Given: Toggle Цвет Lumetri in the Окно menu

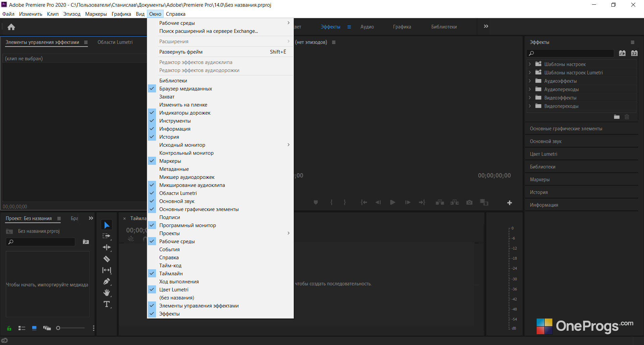Looking at the screenshot, I should pyautogui.click(x=220, y=290).
